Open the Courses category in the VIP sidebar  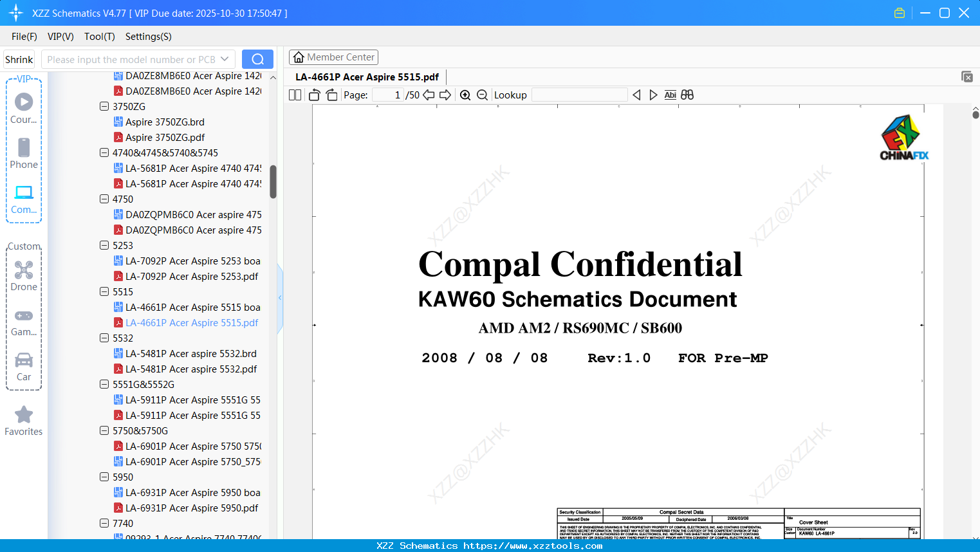24,108
